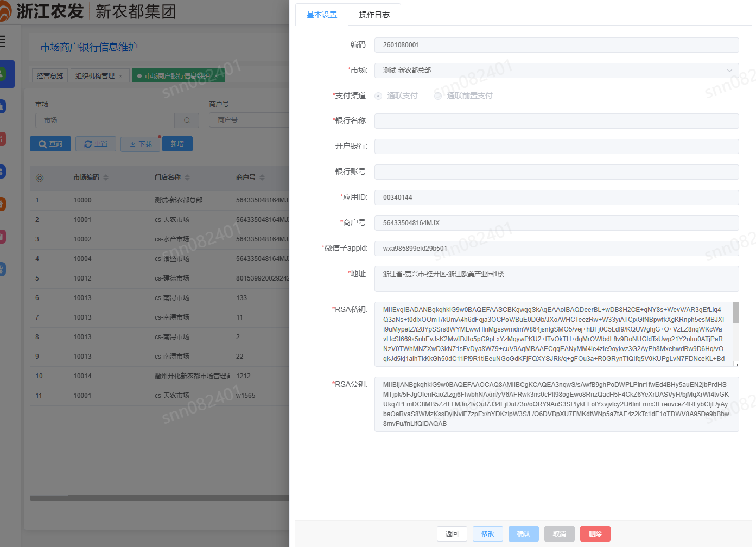Click market code cell 10004
This screenshot has width=756, height=547.
tap(82, 259)
